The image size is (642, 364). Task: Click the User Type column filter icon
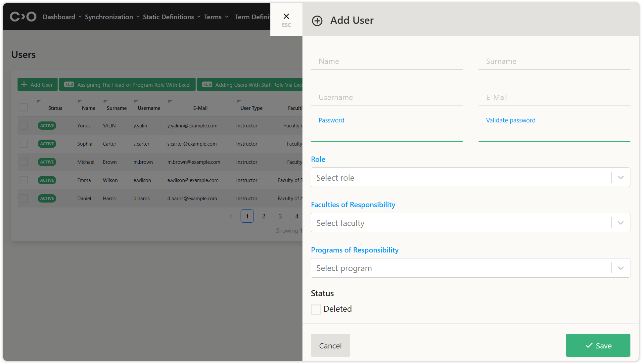(239, 102)
